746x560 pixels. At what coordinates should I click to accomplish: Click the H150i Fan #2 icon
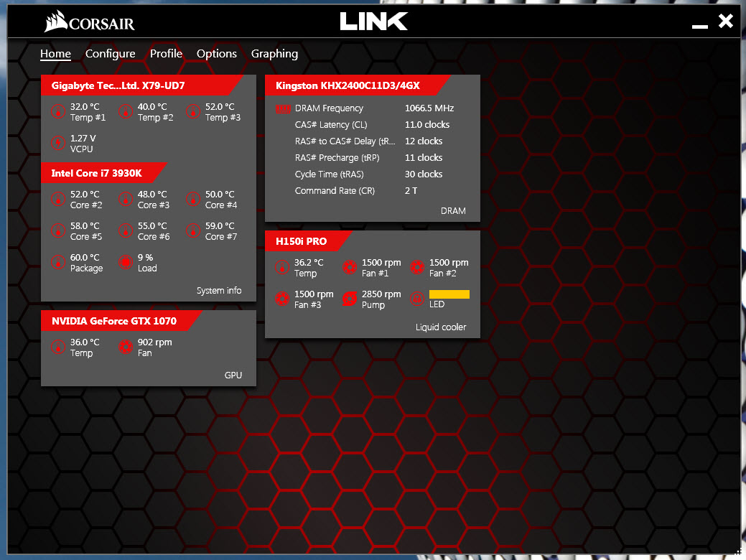(x=417, y=267)
